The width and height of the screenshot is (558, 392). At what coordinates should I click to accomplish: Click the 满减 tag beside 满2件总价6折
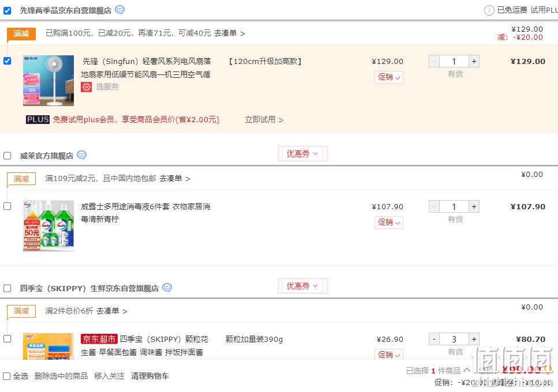[21, 311]
